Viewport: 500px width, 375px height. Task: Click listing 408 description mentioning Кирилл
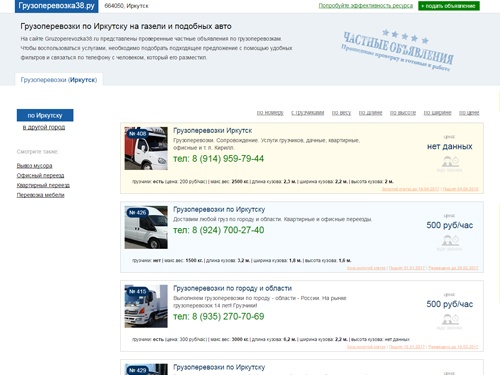point(267,144)
